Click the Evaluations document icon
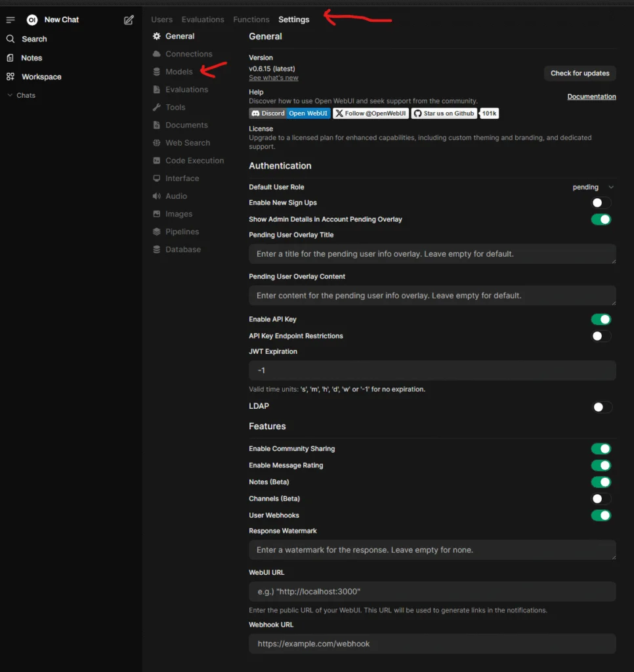This screenshot has height=672, width=634. tap(157, 89)
